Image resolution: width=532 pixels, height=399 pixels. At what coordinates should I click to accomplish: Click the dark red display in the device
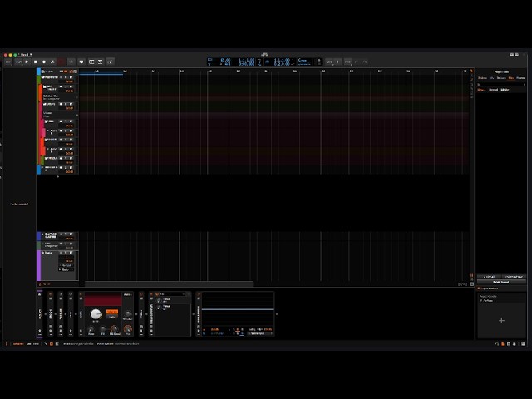pyautogui.click(x=103, y=300)
